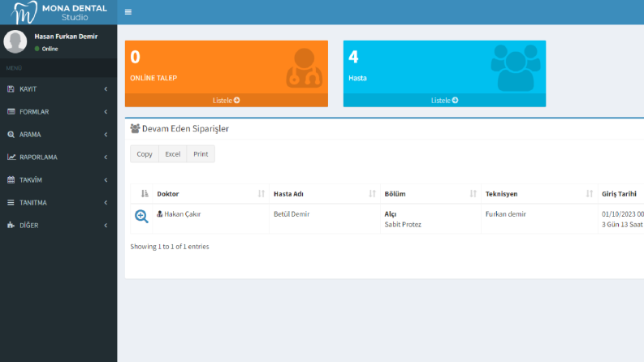Toggle the hamburger sidebar menu
Viewport: 644px width, 362px height.
coord(128,12)
